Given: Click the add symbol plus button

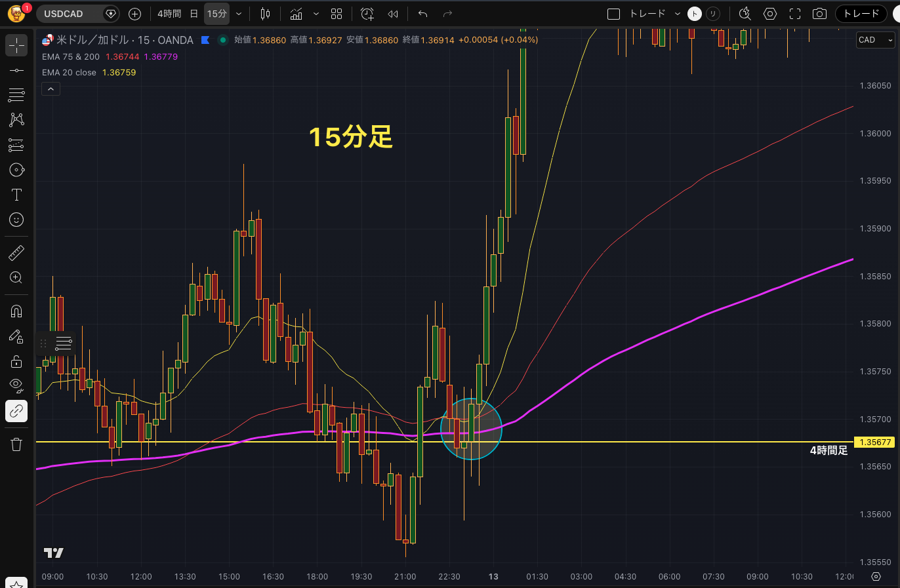Looking at the screenshot, I should (134, 14).
